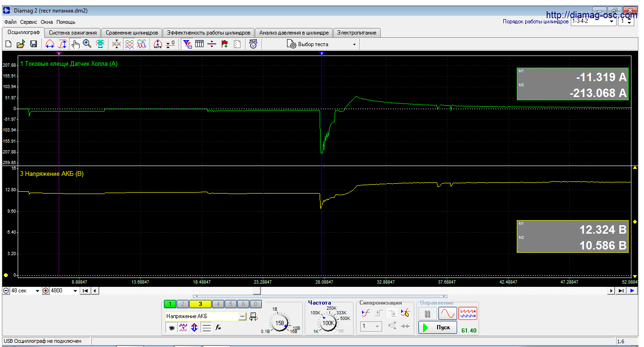The width and height of the screenshot is (644, 347).
Task: Switch to Электропитание tab
Action: pyautogui.click(x=357, y=33)
